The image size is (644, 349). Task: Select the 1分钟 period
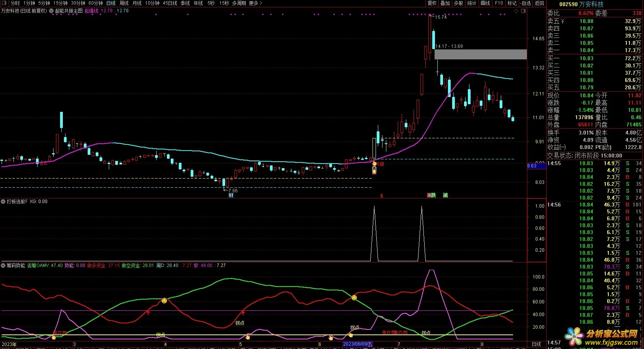[x=29, y=3]
